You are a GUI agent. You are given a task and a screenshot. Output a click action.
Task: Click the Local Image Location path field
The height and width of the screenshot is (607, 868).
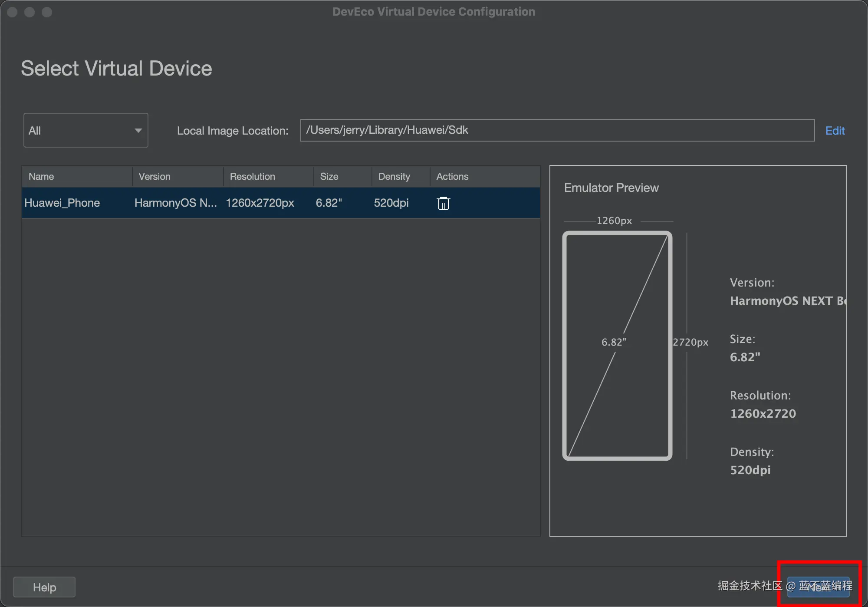click(557, 130)
